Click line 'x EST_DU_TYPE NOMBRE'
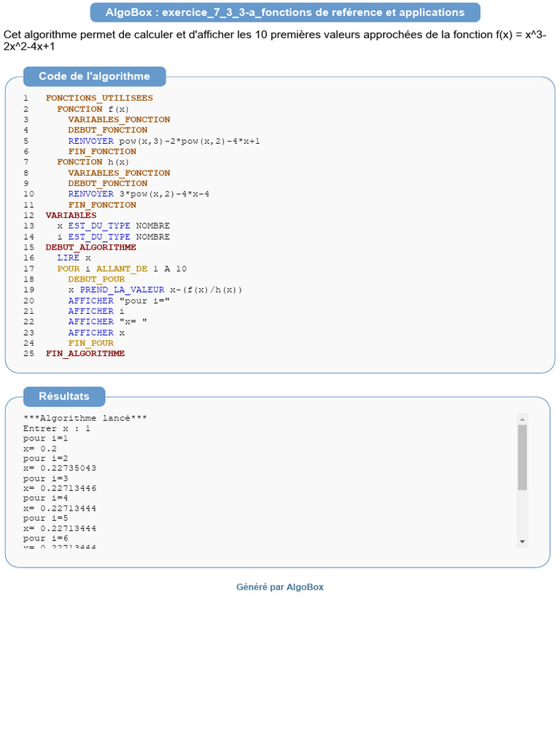This screenshot has width=560, height=747. pyautogui.click(x=113, y=226)
